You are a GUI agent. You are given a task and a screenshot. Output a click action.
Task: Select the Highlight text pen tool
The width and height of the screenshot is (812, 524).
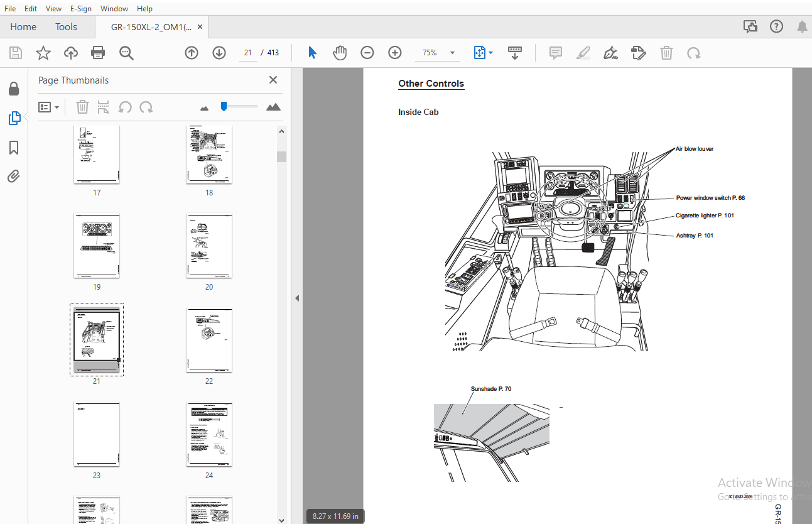tap(583, 53)
